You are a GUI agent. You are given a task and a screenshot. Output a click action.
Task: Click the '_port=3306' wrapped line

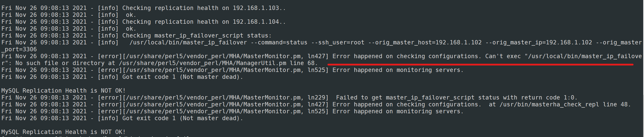click(x=19, y=49)
